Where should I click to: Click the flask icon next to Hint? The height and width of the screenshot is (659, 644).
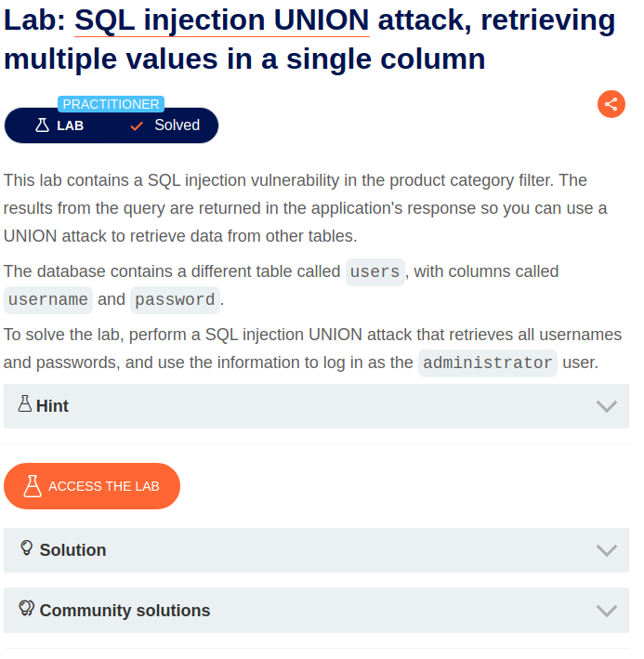point(25,403)
